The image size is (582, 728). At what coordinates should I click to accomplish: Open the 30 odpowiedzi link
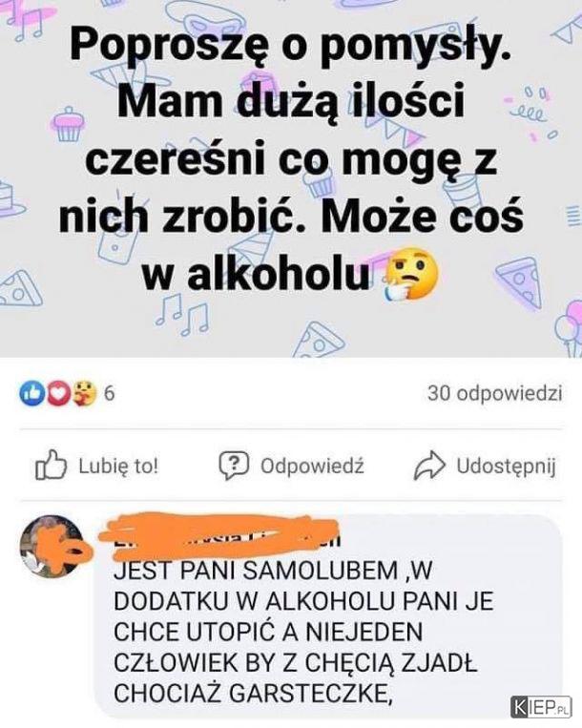tap(495, 393)
